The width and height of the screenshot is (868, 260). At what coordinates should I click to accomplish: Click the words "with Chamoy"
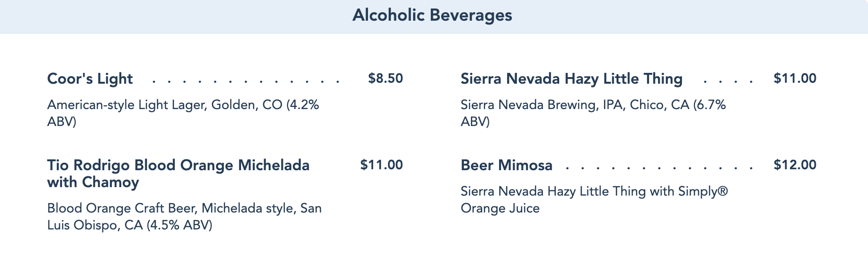(x=93, y=182)
